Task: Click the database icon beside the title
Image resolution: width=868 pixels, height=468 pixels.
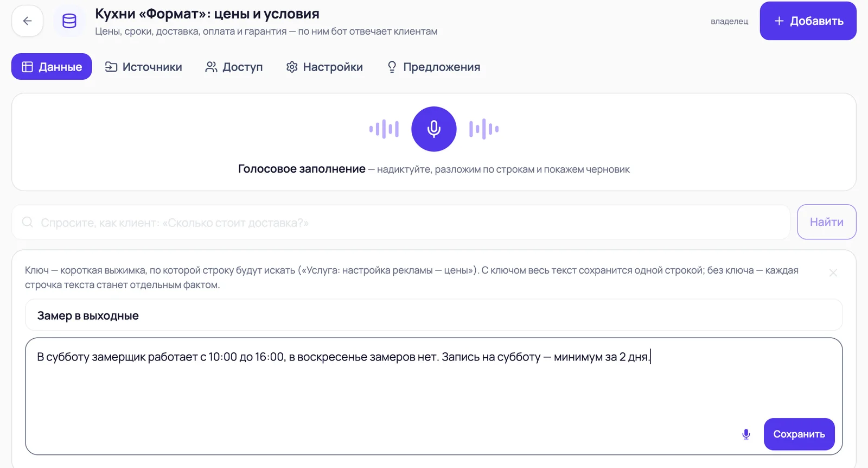Action: [x=69, y=21]
